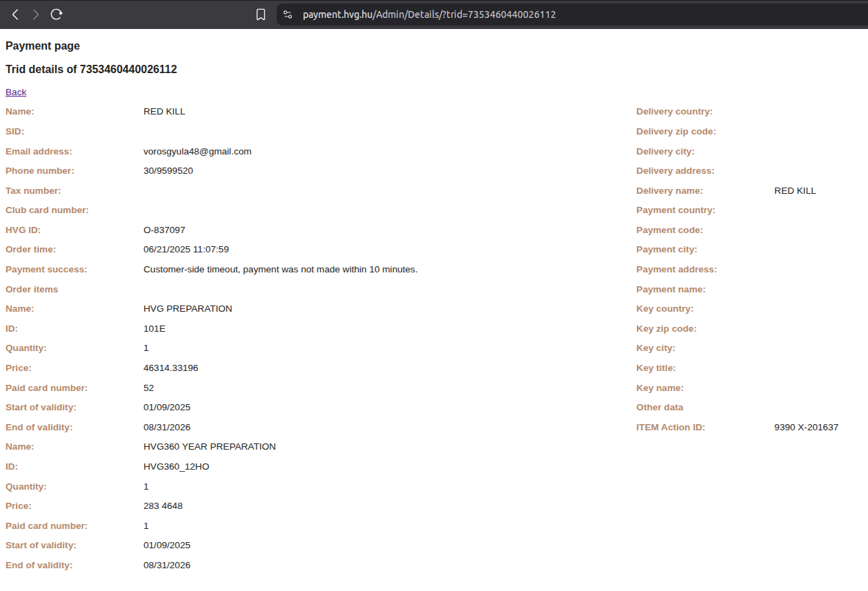This screenshot has height=591, width=868.
Task: Select phone number 30/9599520
Action: click(168, 171)
